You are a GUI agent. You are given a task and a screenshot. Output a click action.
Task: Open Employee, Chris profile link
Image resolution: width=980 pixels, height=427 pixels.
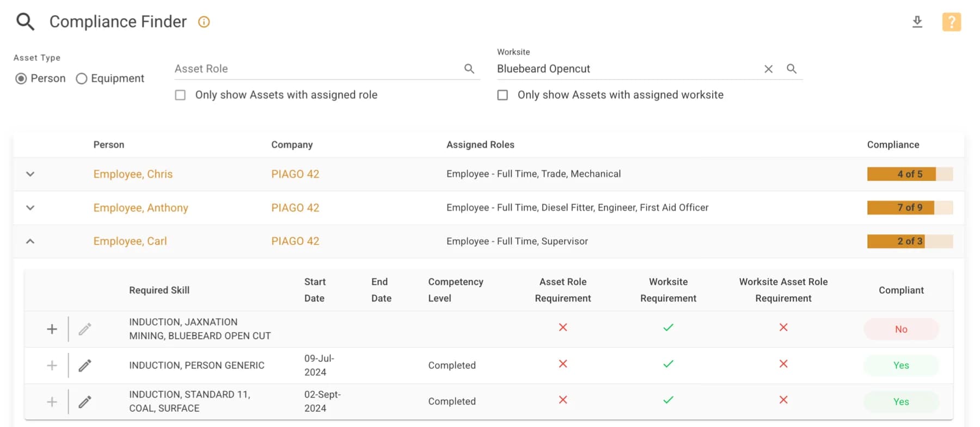coord(133,174)
